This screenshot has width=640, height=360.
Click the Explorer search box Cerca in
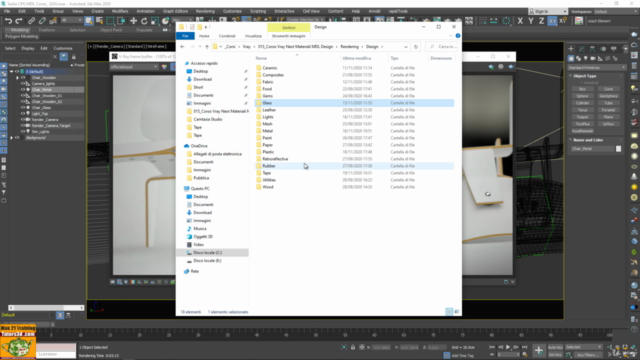click(442, 47)
